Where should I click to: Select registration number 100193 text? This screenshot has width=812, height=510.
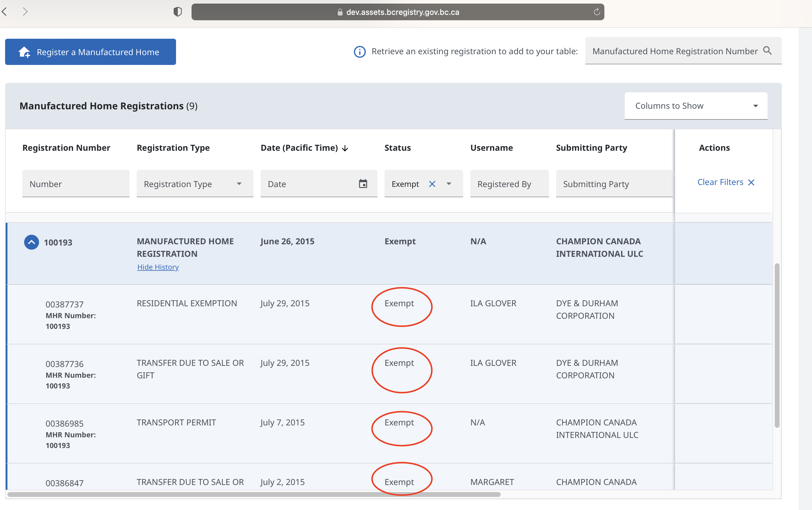(58, 242)
